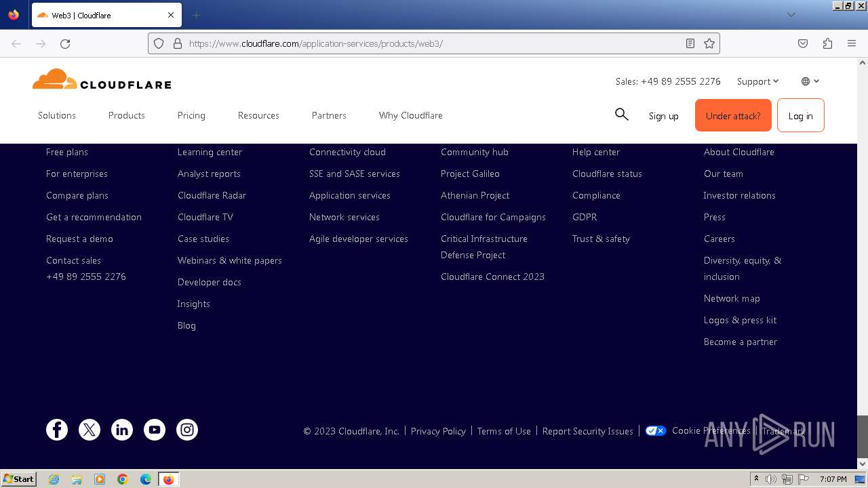Open Report Security Issues link
The height and width of the screenshot is (488, 868).
tap(588, 431)
